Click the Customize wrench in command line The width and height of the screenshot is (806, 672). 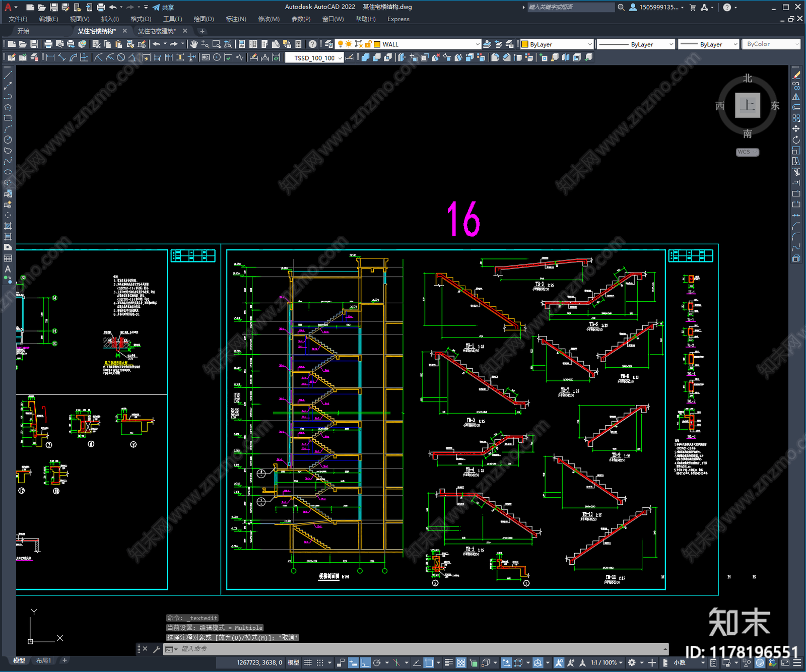coord(156,649)
